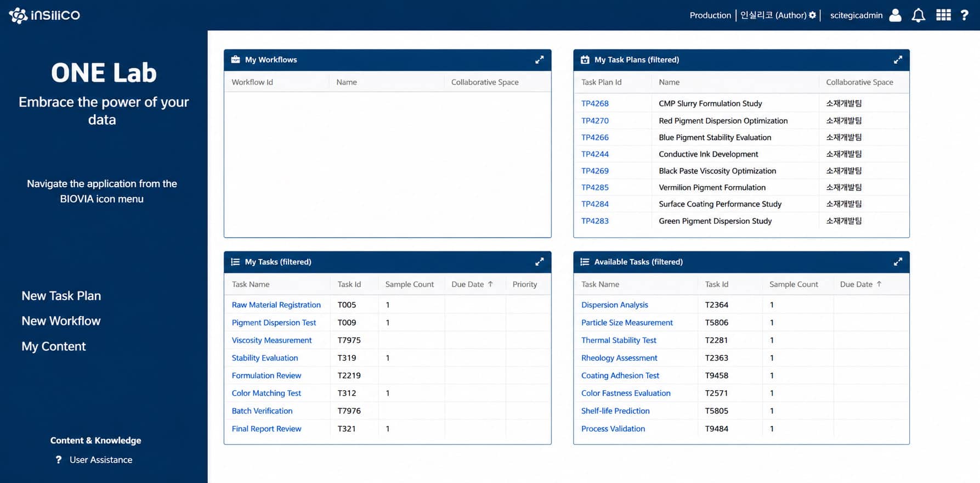The height and width of the screenshot is (483, 980).
Task: Expand the My Workflows panel
Action: click(x=540, y=60)
